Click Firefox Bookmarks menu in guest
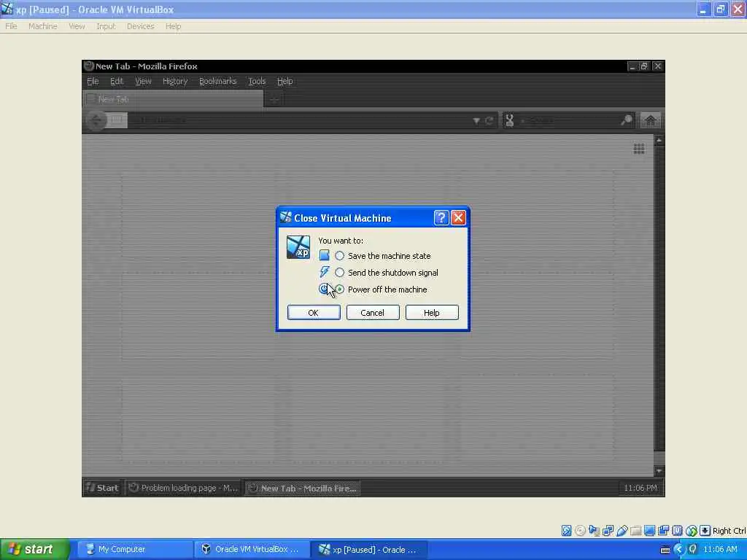This screenshot has height=560, width=747. [x=217, y=81]
